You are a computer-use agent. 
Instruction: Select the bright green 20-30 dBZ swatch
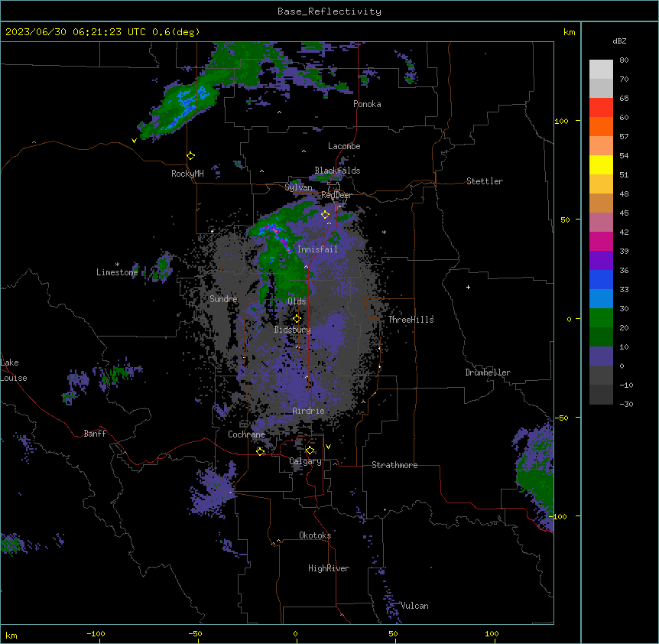(601, 318)
